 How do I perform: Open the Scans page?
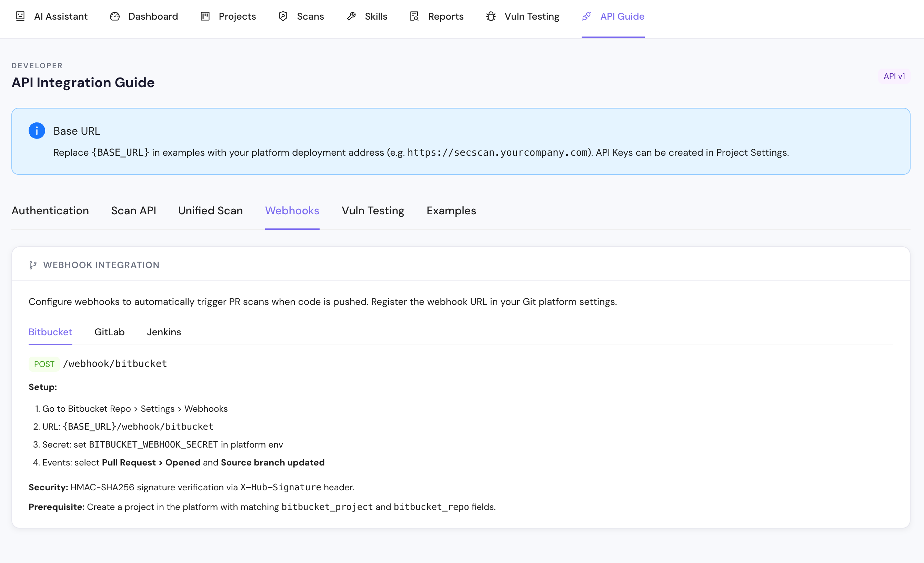pyautogui.click(x=301, y=16)
